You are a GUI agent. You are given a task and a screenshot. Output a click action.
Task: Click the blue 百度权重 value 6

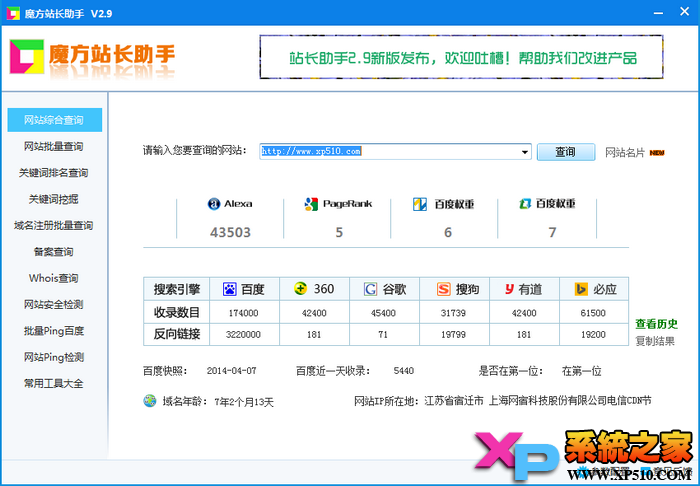(448, 233)
